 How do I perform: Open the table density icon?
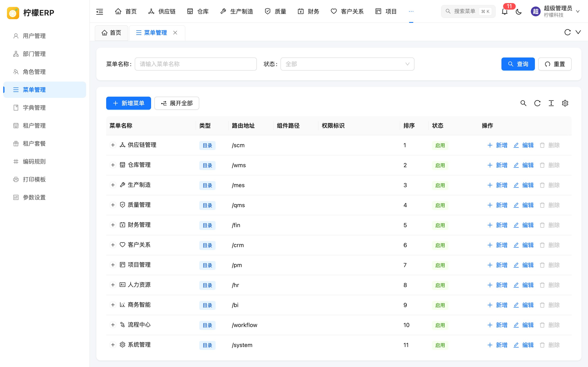point(551,103)
